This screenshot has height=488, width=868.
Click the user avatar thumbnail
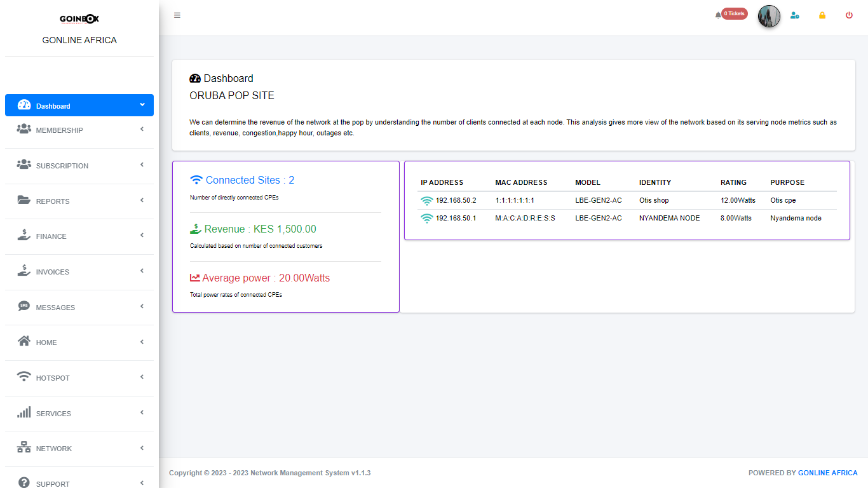pos(769,16)
